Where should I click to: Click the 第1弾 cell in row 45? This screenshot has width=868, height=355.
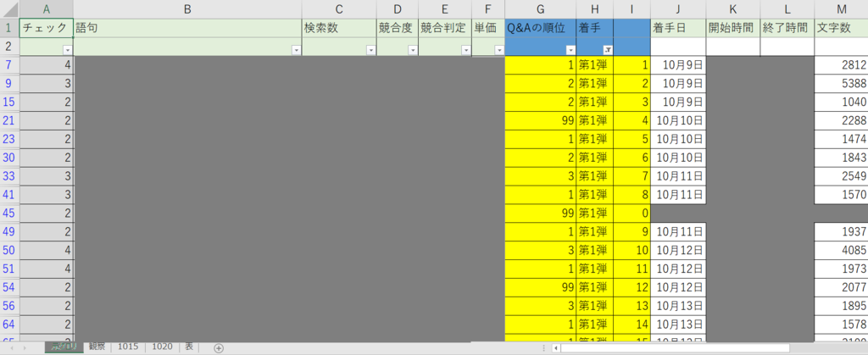click(x=594, y=213)
